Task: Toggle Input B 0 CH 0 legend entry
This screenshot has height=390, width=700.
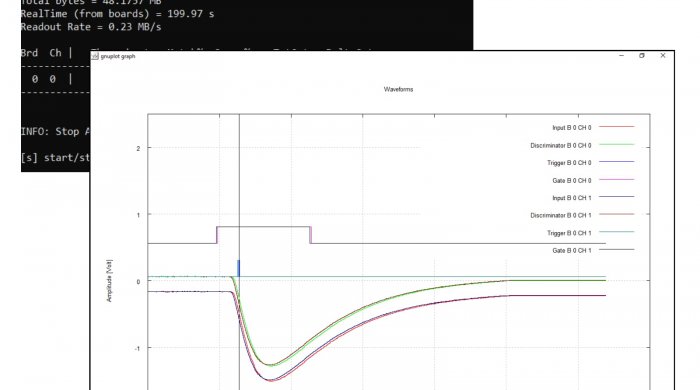Action: (571, 128)
